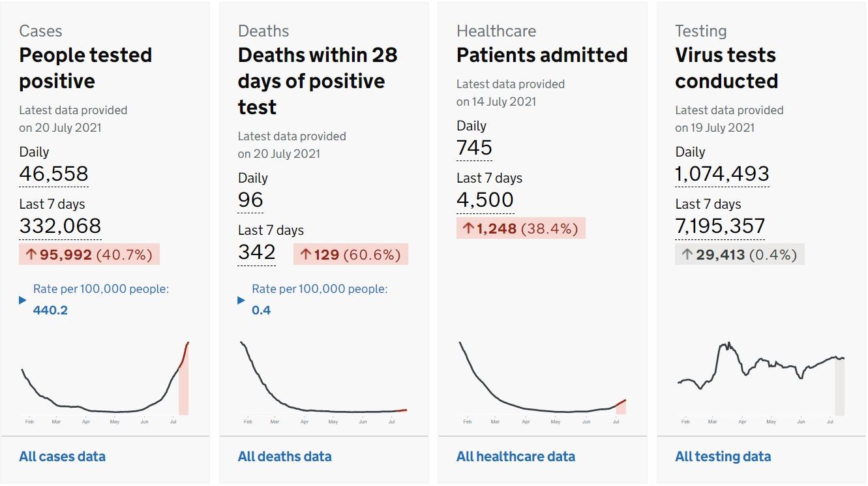Image resolution: width=868 pixels, height=486 pixels.
Task: Select the daily cases figure 46,558
Action: pos(53,174)
